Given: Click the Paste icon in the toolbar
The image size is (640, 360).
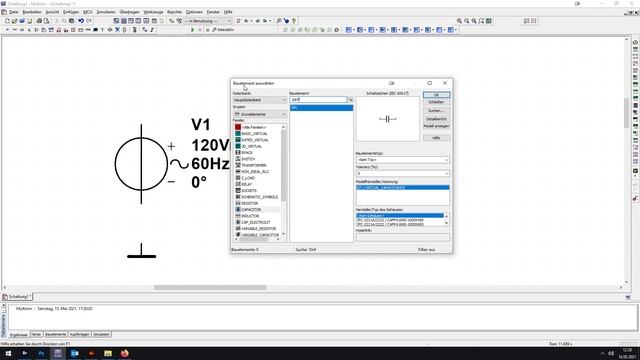Looking at the screenshot, I should coord(71,21).
